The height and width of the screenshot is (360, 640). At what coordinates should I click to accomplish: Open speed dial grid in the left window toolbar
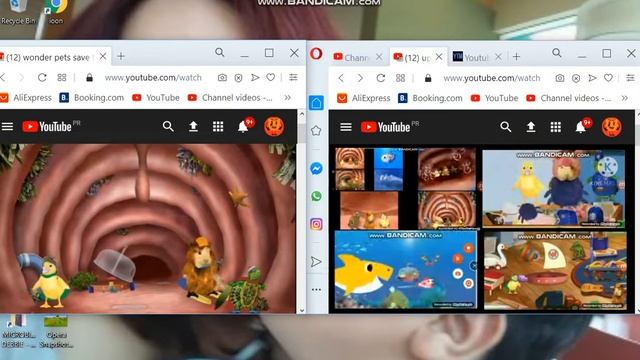tap(62, 78)
